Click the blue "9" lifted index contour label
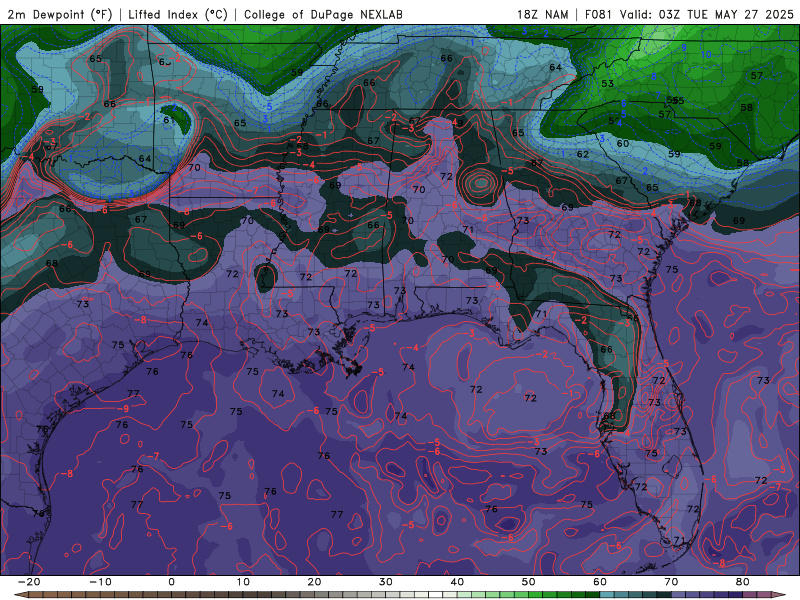 (x=684, y=47)
